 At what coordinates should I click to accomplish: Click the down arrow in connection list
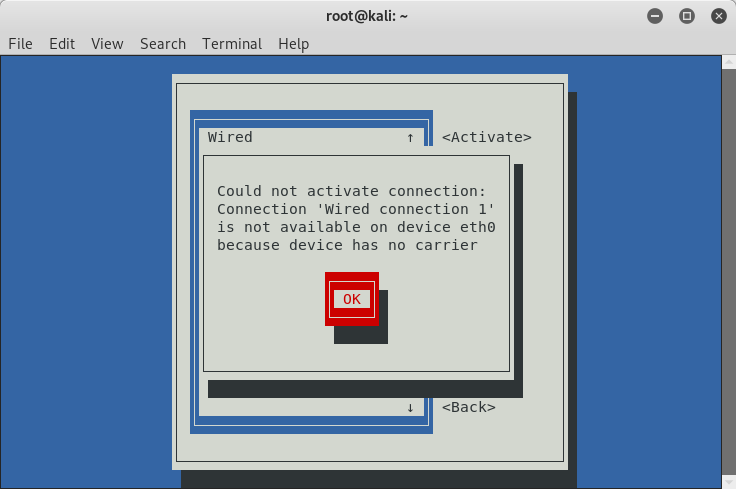tap(410, 407)
